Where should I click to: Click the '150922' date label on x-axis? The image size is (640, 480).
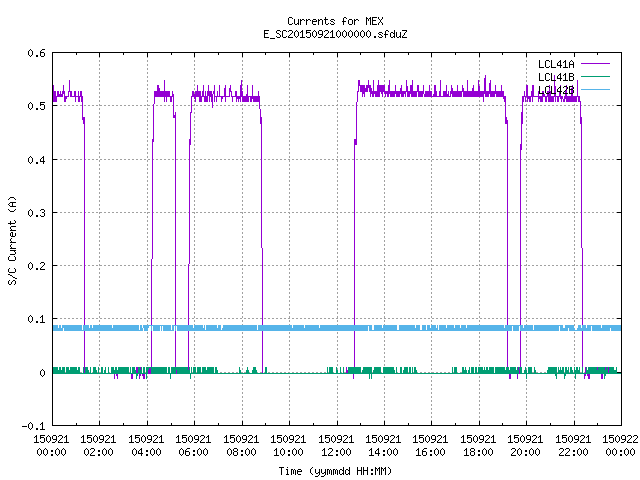pos(620,439)
